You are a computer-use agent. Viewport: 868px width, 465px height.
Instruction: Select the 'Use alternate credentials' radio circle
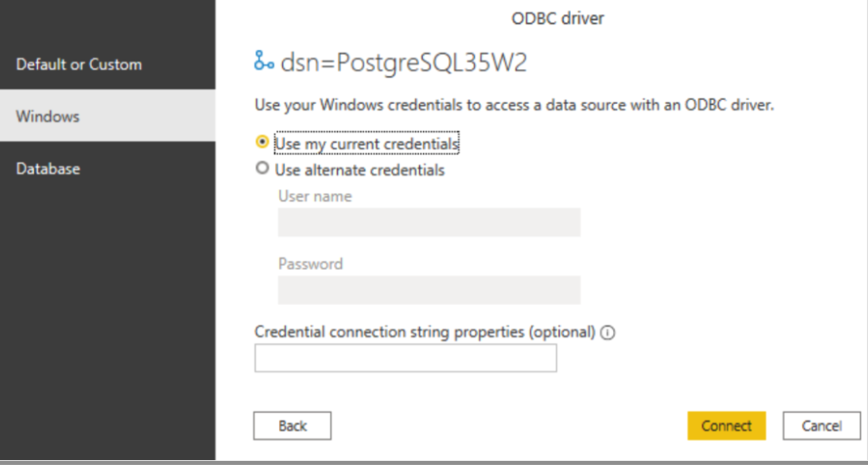(263, 169)
